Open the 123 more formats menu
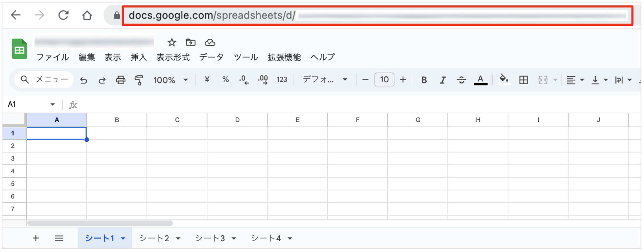 point(282,79)
